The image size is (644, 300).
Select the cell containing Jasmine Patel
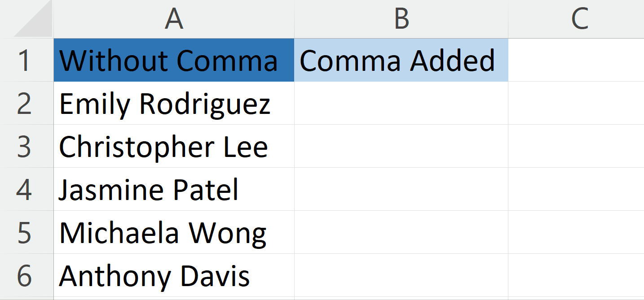point(174,189)
